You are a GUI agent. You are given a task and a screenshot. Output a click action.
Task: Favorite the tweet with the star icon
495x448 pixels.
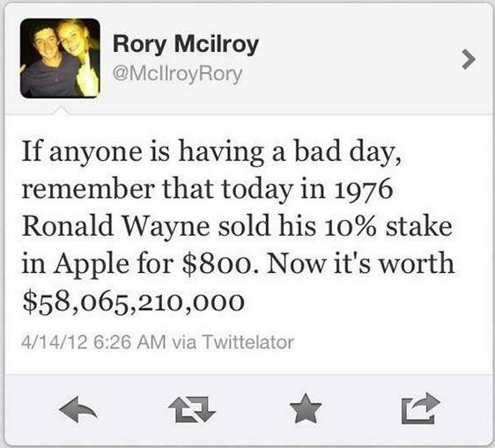click(306, 408)
